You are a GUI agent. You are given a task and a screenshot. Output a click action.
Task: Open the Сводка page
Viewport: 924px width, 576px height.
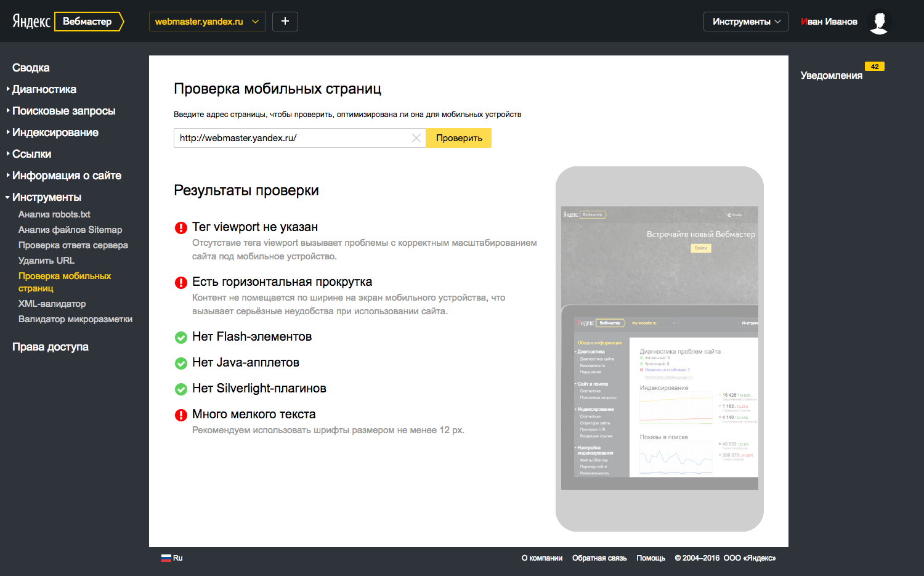(31, 68)
